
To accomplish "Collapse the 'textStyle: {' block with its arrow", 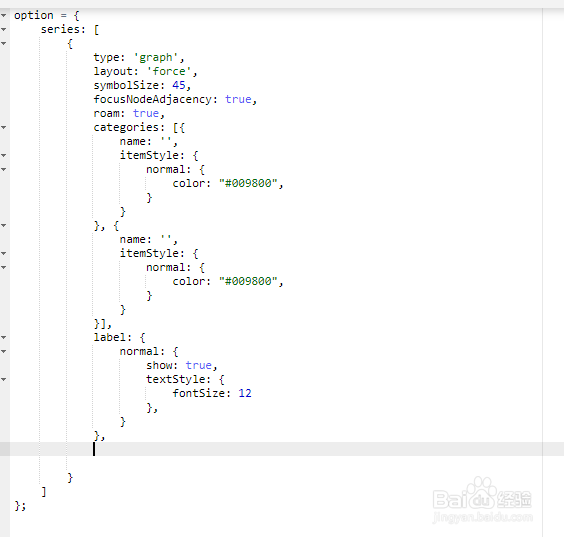I will (x=4, y=379).
